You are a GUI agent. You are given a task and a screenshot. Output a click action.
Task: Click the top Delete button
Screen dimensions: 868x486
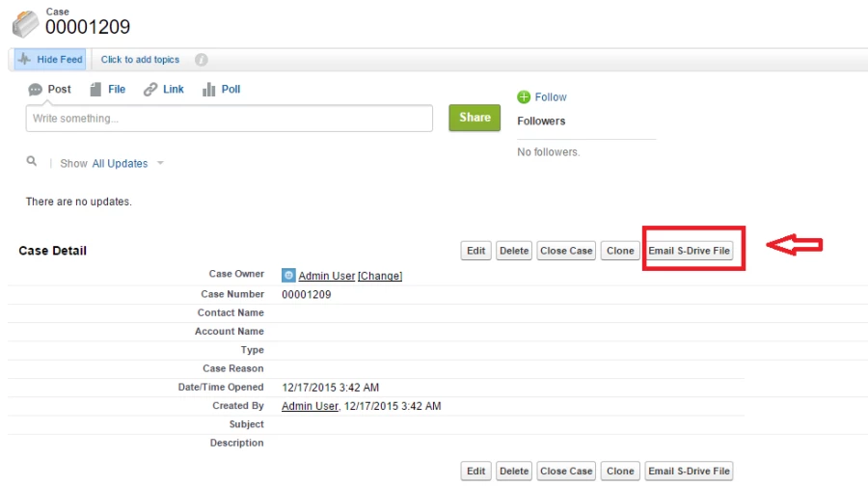tap(514, 251)
